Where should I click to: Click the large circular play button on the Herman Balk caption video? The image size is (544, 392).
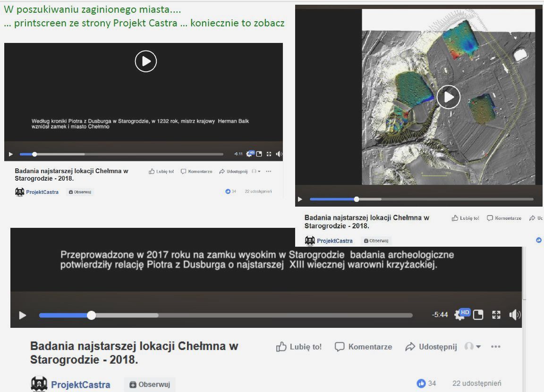146,61
